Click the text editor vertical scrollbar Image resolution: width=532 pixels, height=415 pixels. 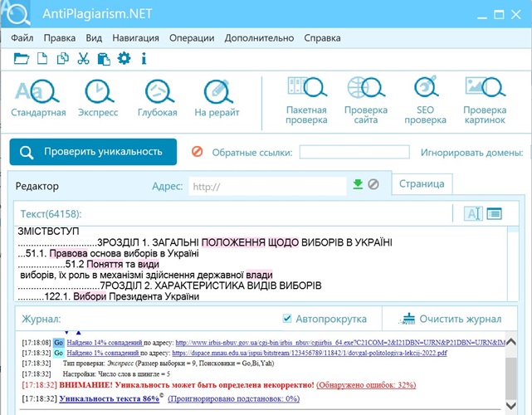[x=513, y=263]
